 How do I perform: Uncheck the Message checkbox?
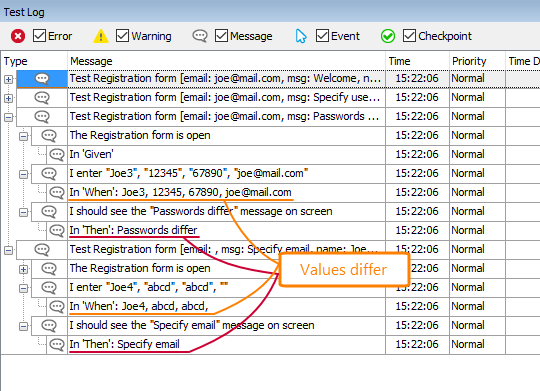click(221, 35)
